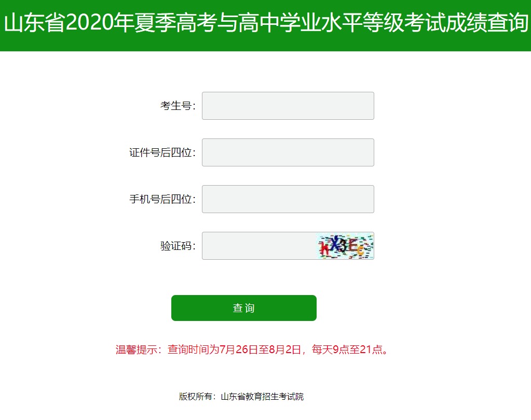The image size is (531, 420).
Task: Click the 考生号 field label
Action: click(x=178, y=106)
